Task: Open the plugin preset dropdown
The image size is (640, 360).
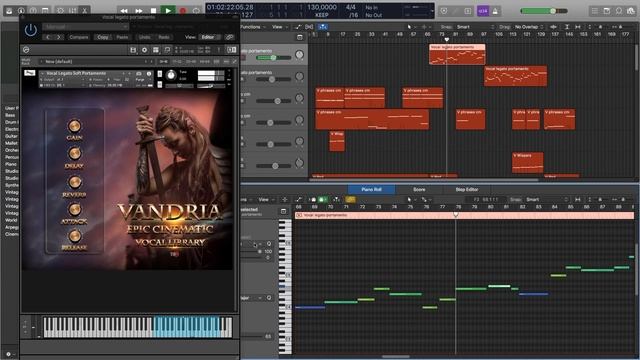Action: 86,27
